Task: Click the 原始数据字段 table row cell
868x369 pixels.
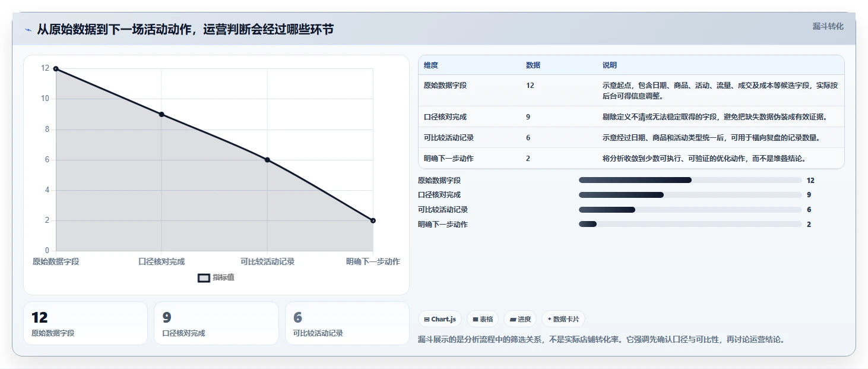Action: 445,86
